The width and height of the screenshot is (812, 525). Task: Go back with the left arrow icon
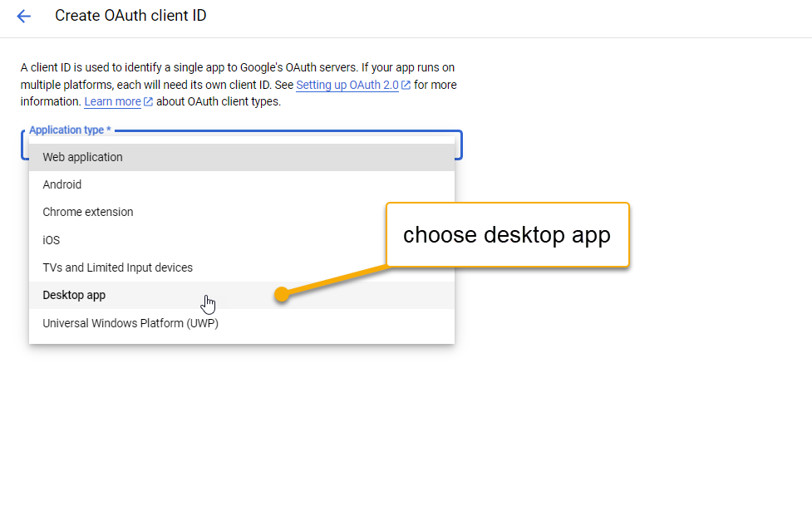(x=24, y=16)
